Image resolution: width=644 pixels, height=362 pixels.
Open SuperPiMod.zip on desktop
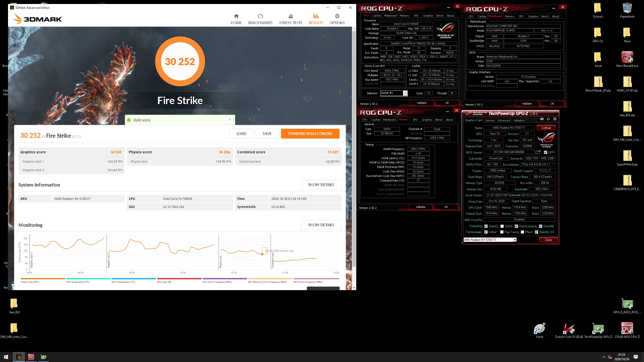[627, 158]
